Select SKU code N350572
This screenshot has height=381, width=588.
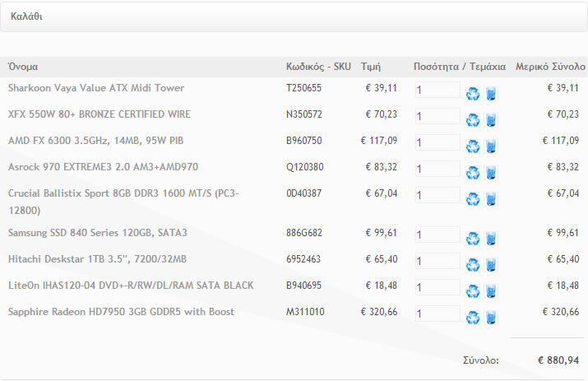304,114
